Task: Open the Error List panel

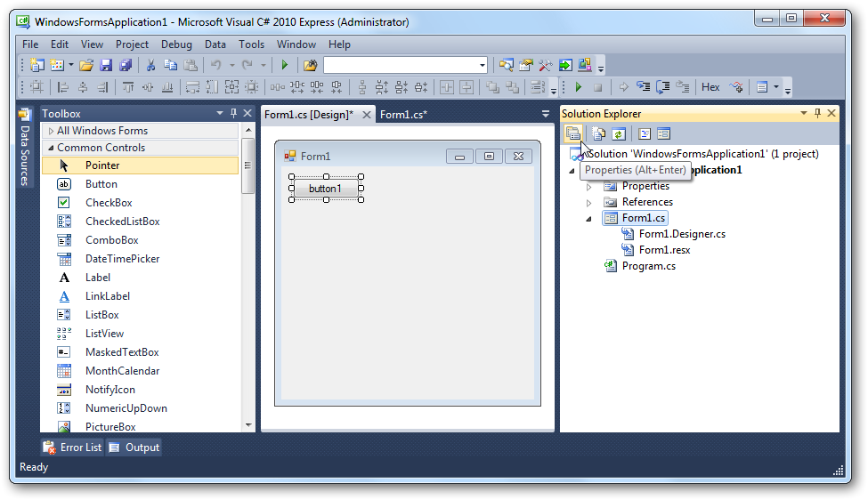Action: point(73,448)
